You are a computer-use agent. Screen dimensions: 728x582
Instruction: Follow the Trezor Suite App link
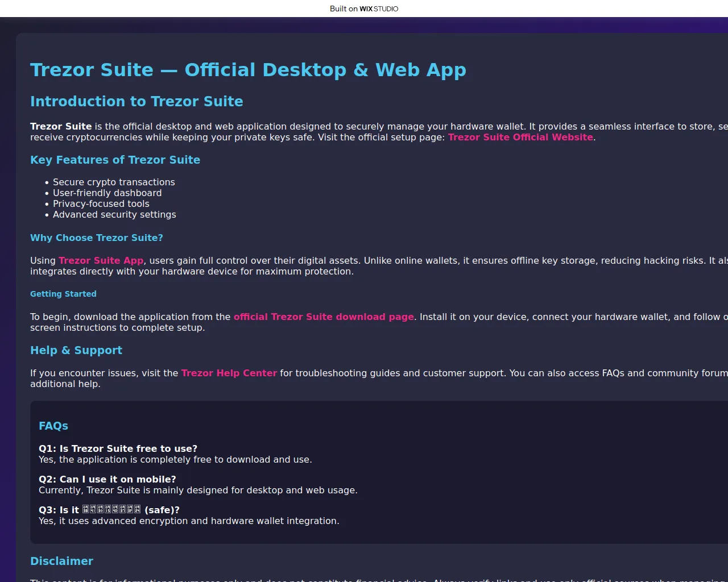(x=101, y=260)
